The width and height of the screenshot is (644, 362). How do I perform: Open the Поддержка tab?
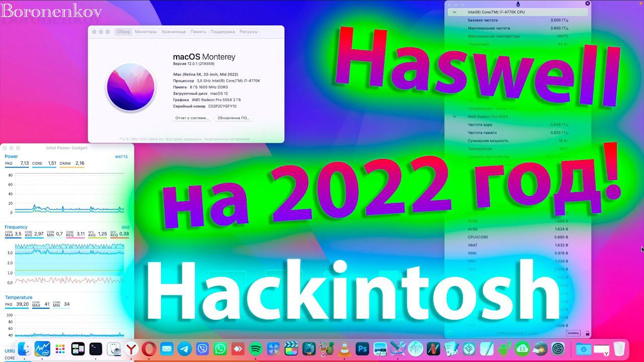tap(222, 32)
